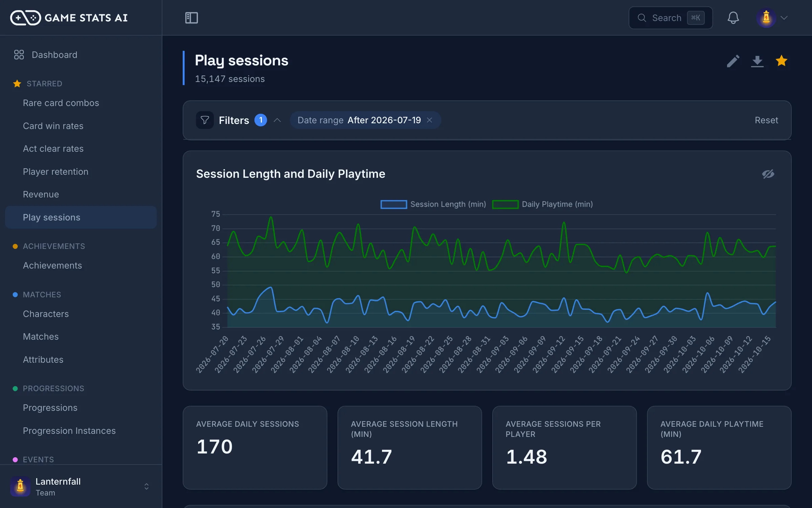Screen dimensions: 812x508
Task: Open Card win rates report
Action: tap(81, 126)
